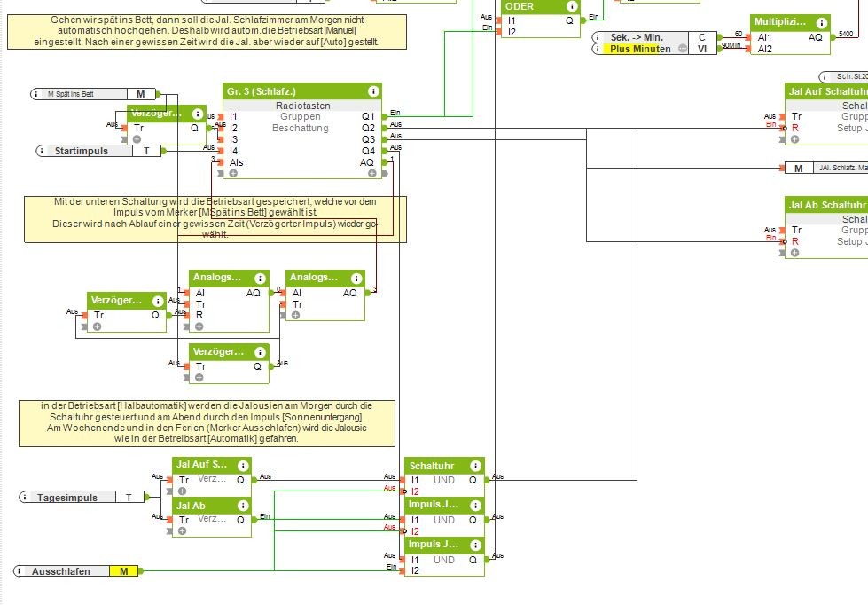Select the Schaltuhr UND block header
Screen dimensions: 868x605
444,466
